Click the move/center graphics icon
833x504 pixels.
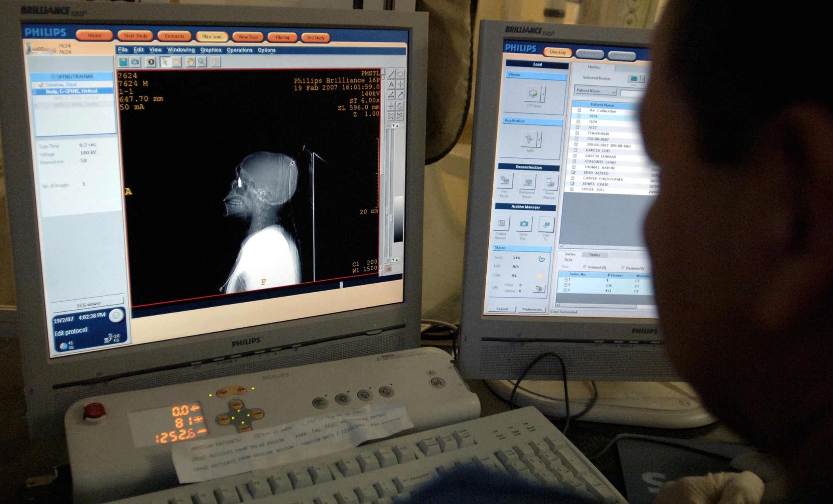coord(391,106)
